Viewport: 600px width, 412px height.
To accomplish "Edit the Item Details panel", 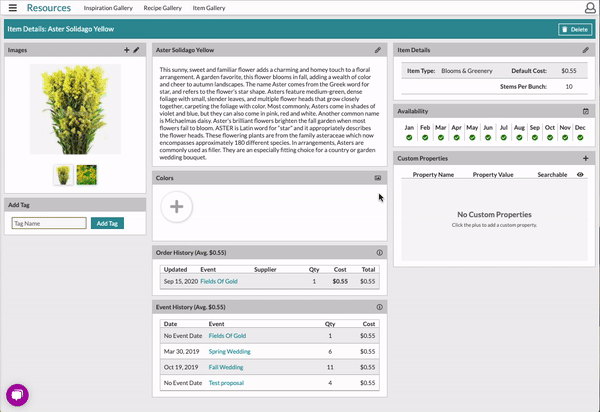I will pyautogui.click(x=585, y=49).
